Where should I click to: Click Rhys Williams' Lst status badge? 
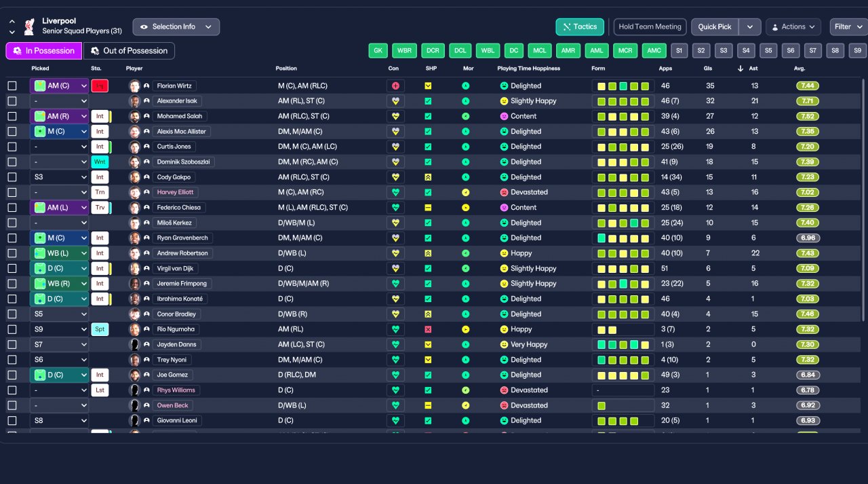[100, 390]
